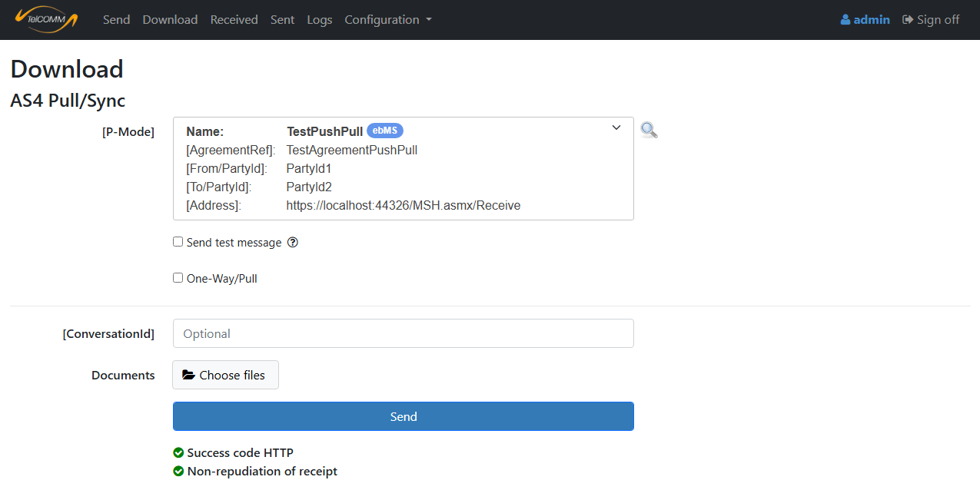This screenshot has width=980, height=490.
Task: Navigate to the Logs page
Action: click(x=319, y=20)
